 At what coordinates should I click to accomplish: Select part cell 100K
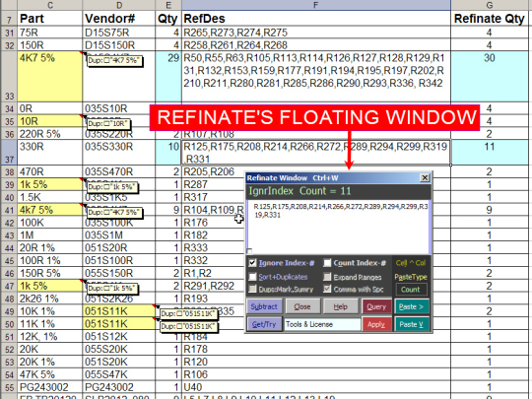tap(50, 223)
